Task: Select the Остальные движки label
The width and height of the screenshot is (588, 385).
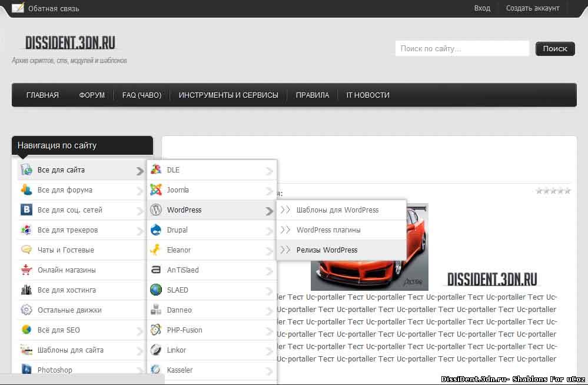Action: pyautogui.click(x=69, y=310)
